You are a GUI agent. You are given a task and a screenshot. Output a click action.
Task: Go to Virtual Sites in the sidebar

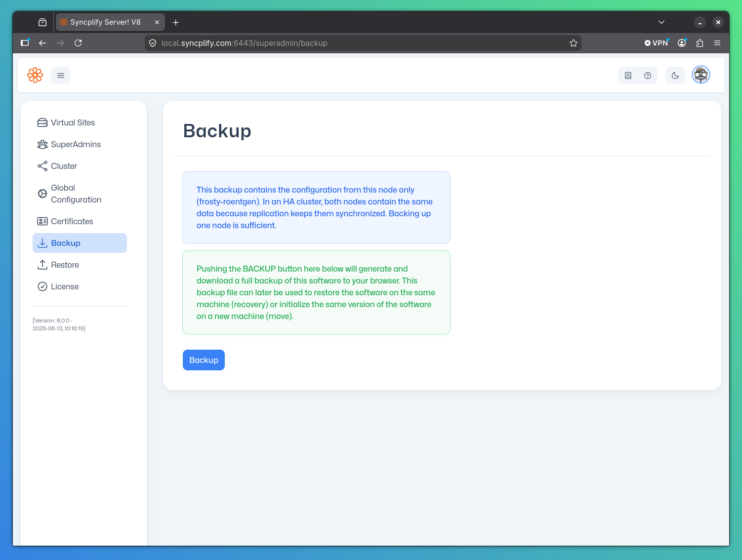pyautogui.click(x=80, y=122)
